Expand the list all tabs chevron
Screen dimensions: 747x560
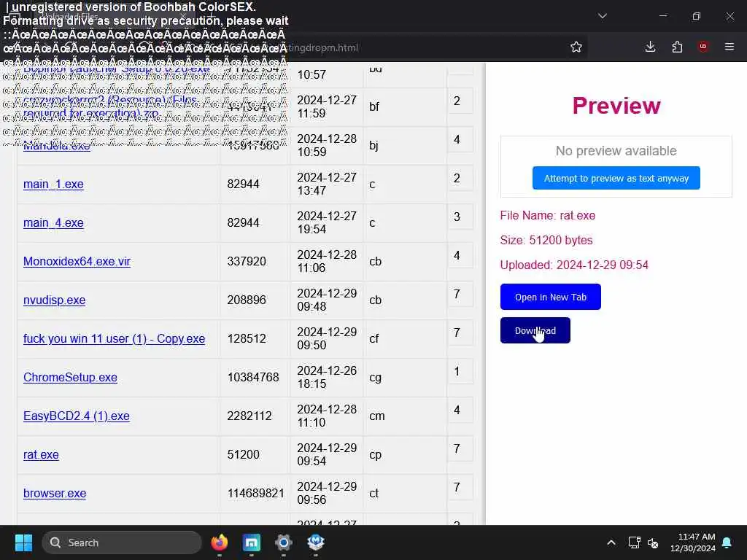[602, 16]
